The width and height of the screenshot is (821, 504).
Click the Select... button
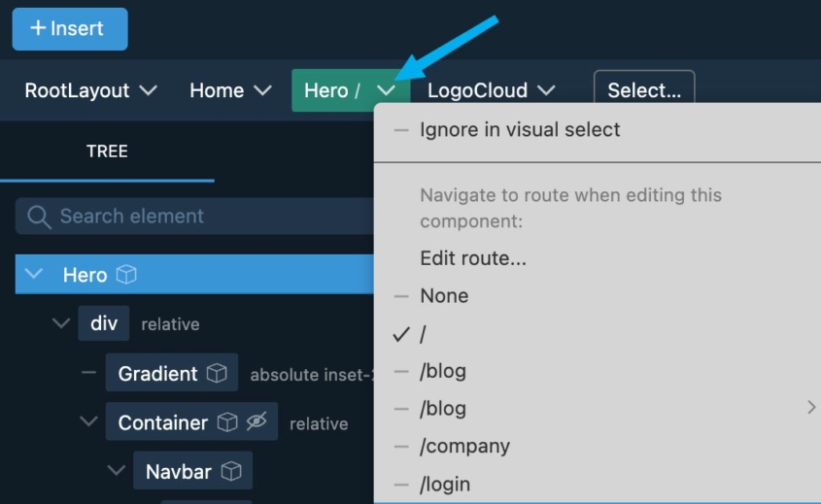click(x=643, y=90)
